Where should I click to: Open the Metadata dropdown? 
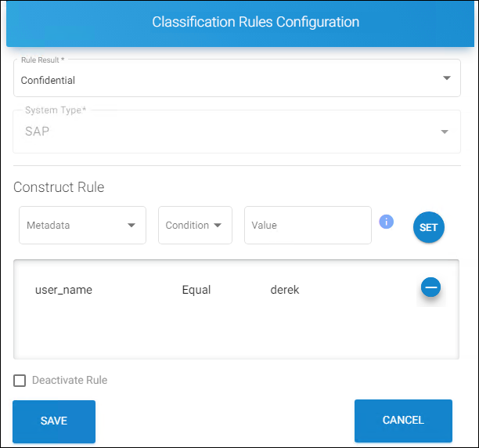(82, 226)
